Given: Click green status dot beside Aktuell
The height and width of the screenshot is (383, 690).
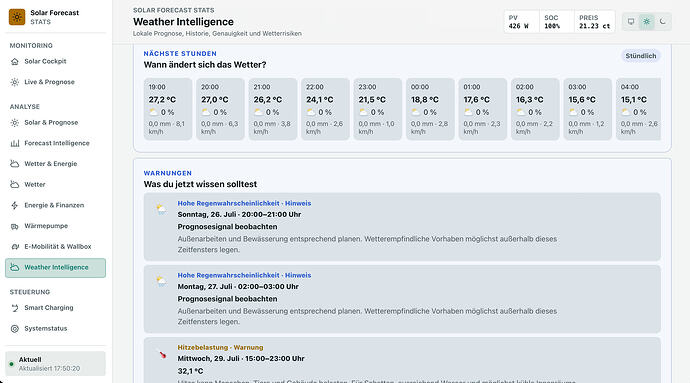Looking at the screenshot, I should pos(11,364).
